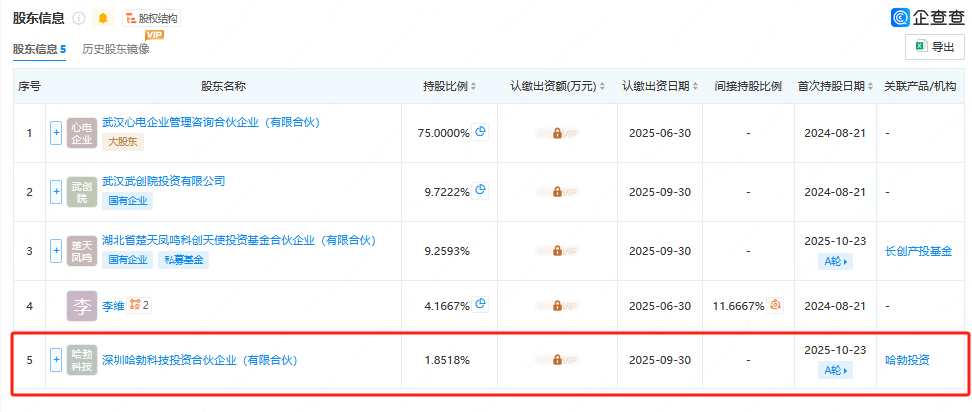The width and height of the screenshot is (972, 412).
Task: Click the 9.2593% shareholding value
Action: [447, 251]
